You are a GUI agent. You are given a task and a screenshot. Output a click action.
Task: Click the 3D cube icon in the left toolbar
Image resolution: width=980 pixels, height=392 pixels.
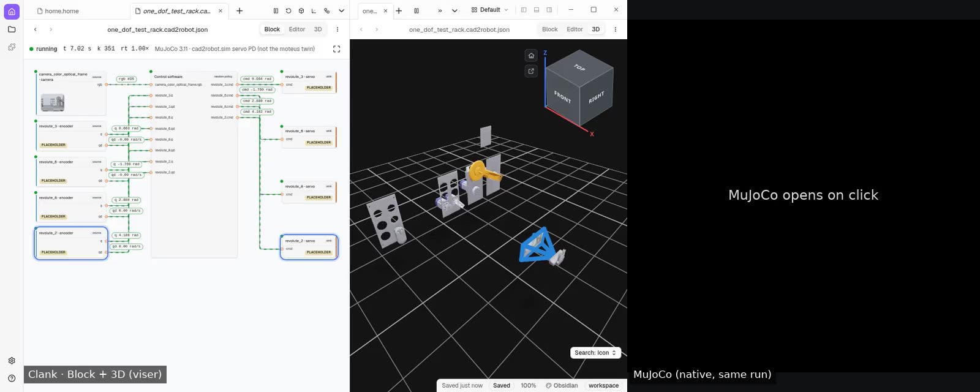(x=301, y=11)
